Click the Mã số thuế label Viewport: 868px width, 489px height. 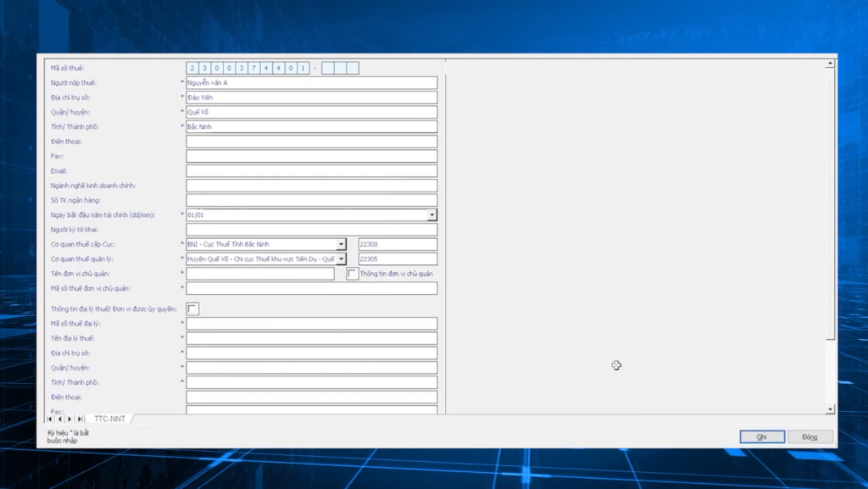click(68, 68)
